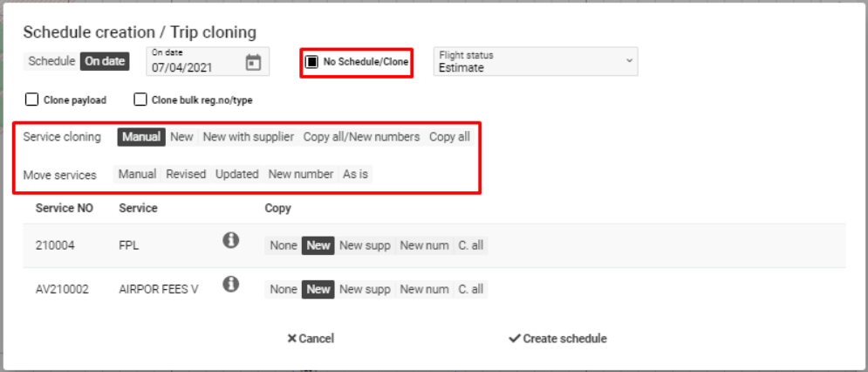Screen dimensions: 868x372
Task: Expand the Flight status dropdown
Action: tap(535, 62)
